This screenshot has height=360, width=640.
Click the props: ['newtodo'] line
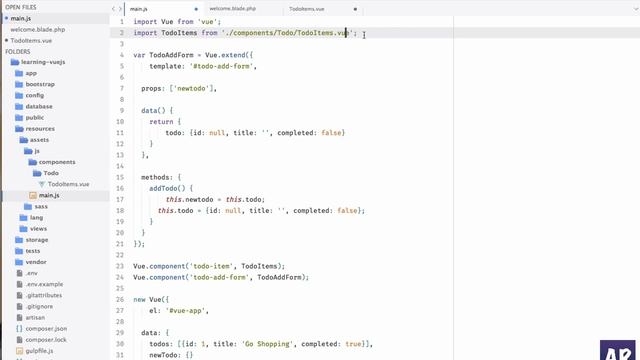pos(179,88)
